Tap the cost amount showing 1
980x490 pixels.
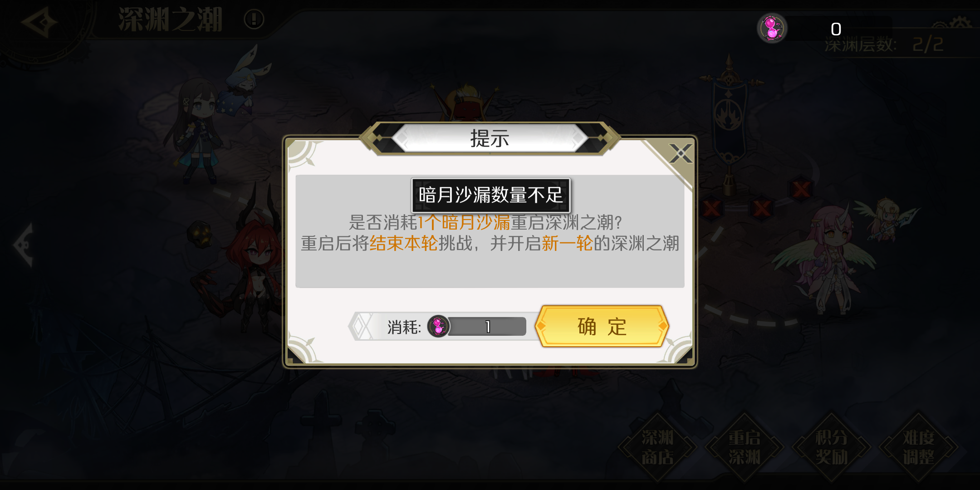[x=488, y=327]
